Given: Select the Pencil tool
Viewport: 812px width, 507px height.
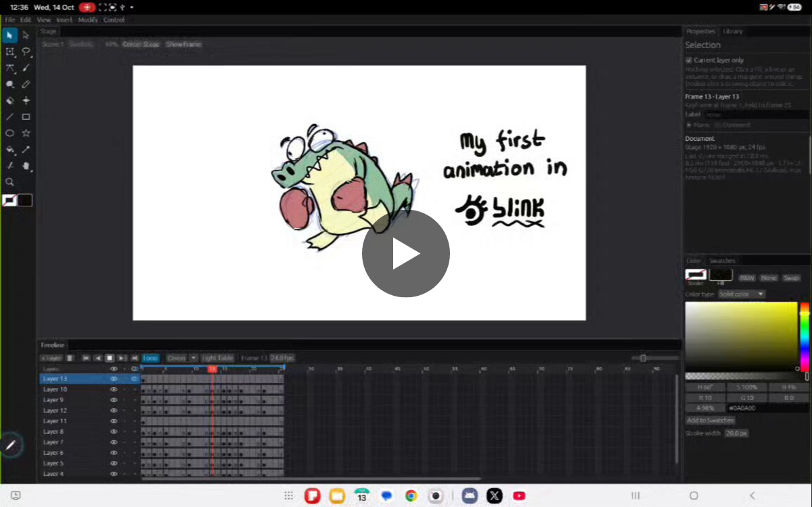Looking at the screenshot, I should click(x=26, y=84).
